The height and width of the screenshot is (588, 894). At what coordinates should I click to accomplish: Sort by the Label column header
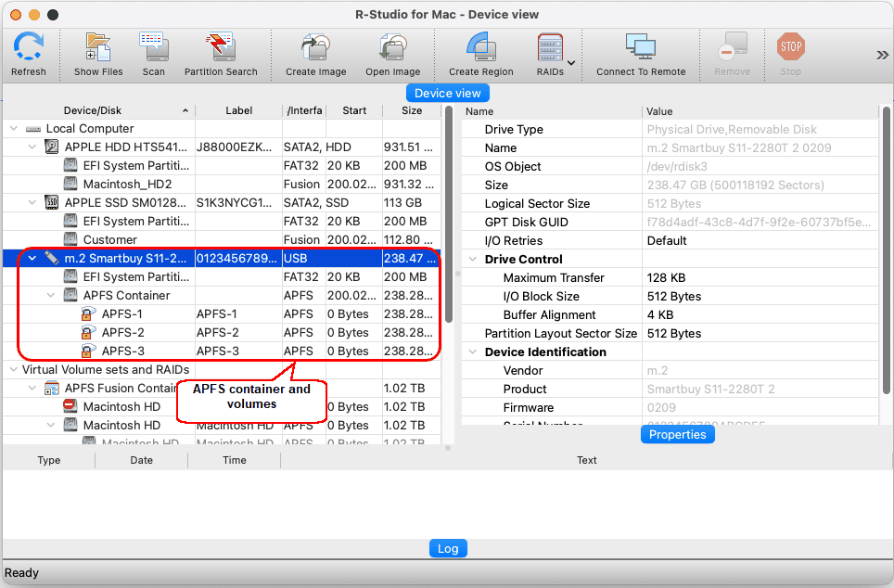pos(238,110)
